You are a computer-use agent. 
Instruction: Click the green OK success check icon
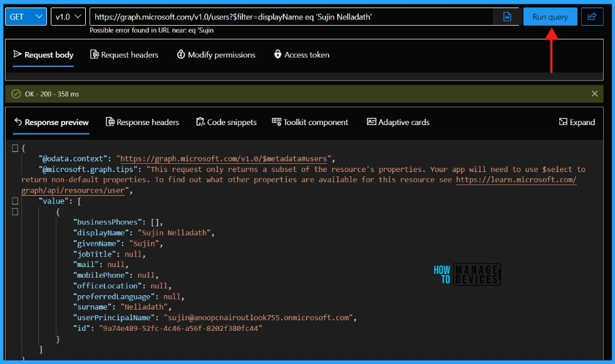click(16, 94)
